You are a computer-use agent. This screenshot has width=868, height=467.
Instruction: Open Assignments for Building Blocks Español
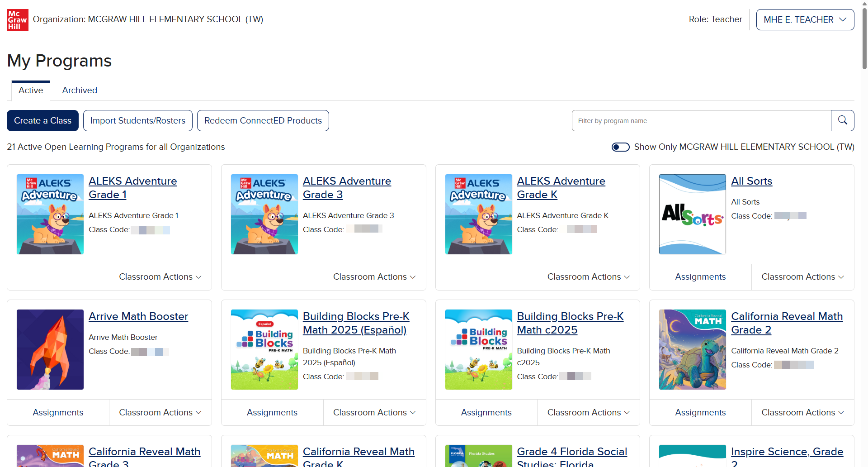pyautogui.click(x=272, y=413)
